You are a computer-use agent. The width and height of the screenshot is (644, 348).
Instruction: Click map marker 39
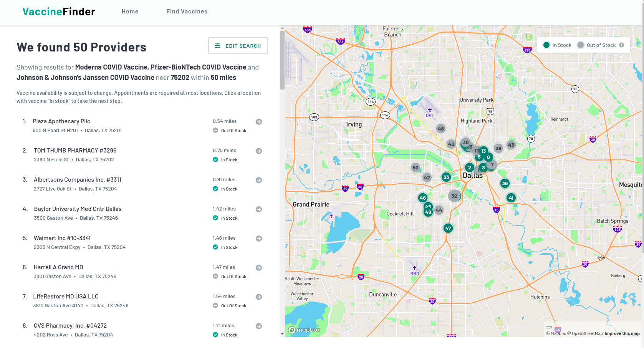(498, 148)
